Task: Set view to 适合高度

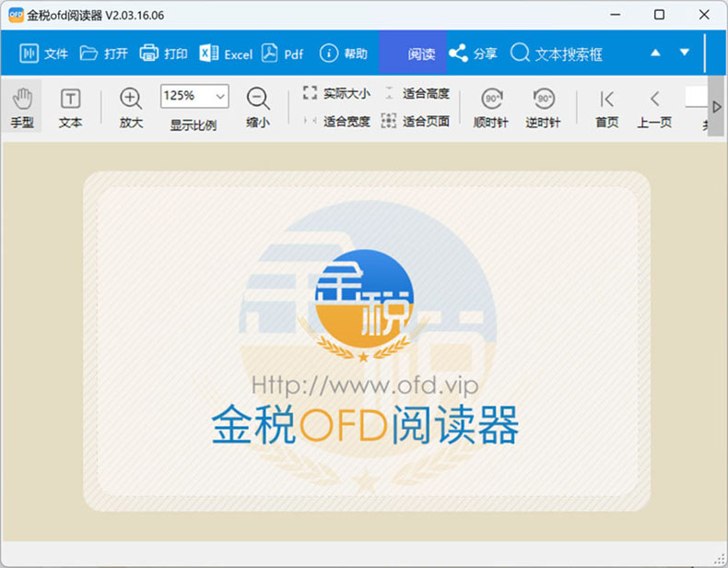Action: tap(417, 93)
